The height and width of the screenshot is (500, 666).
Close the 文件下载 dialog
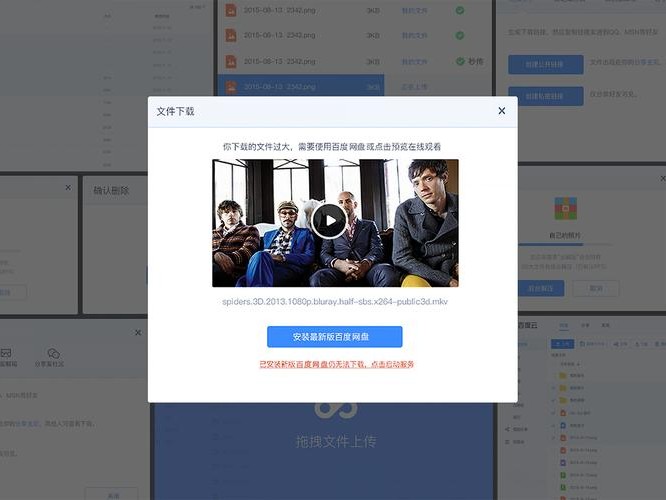[502, 111]
